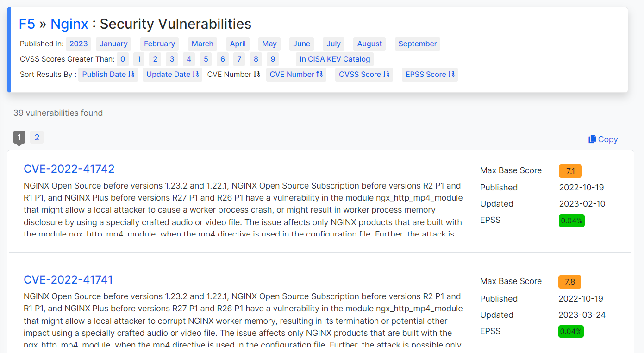Image resolution: width=644 pixels, height=353 pixels.
Task: Select the 39 vulnerabilities found text
Action: [x=58, y=113]
